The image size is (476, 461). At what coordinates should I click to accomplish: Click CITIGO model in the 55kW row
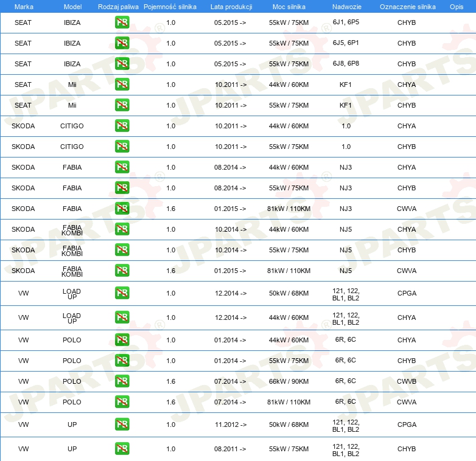point(72,147)
